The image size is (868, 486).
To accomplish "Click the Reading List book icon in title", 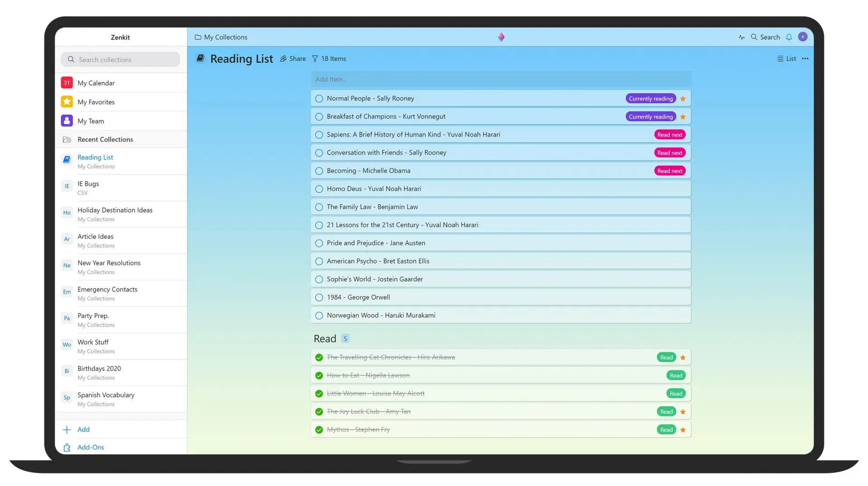I will click(x=201, y=58).
